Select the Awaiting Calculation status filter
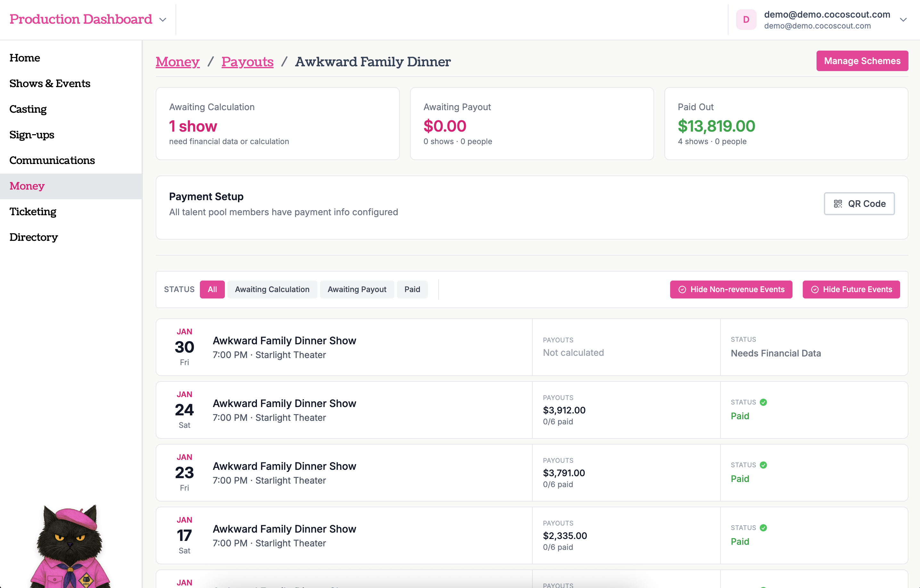This screenshot has width=920, height=588. click(272, 289)
